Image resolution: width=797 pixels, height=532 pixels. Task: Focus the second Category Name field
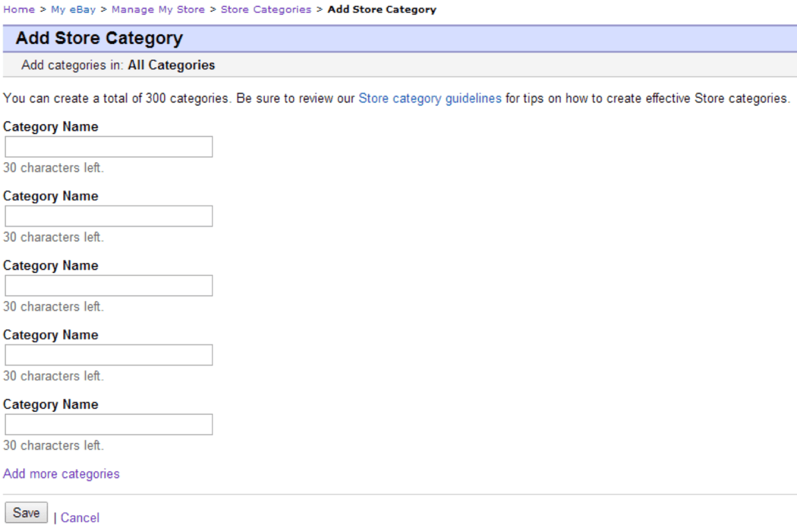point(109,216)
